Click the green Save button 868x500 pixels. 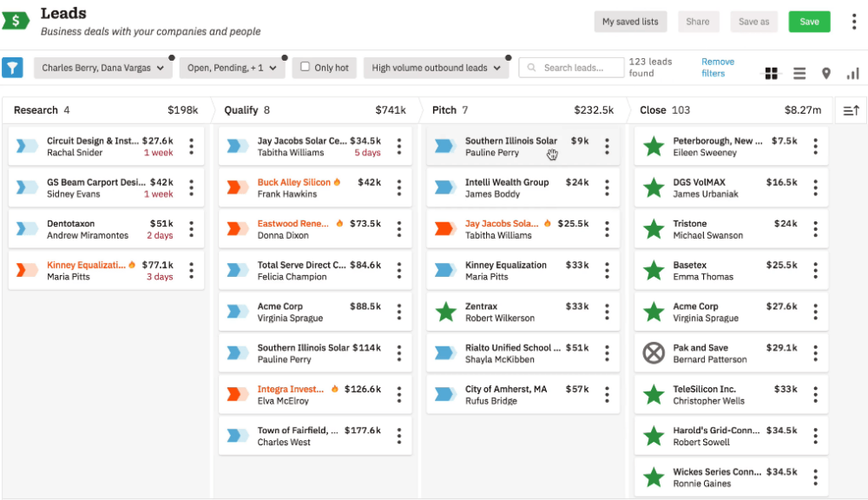(809, 21)
